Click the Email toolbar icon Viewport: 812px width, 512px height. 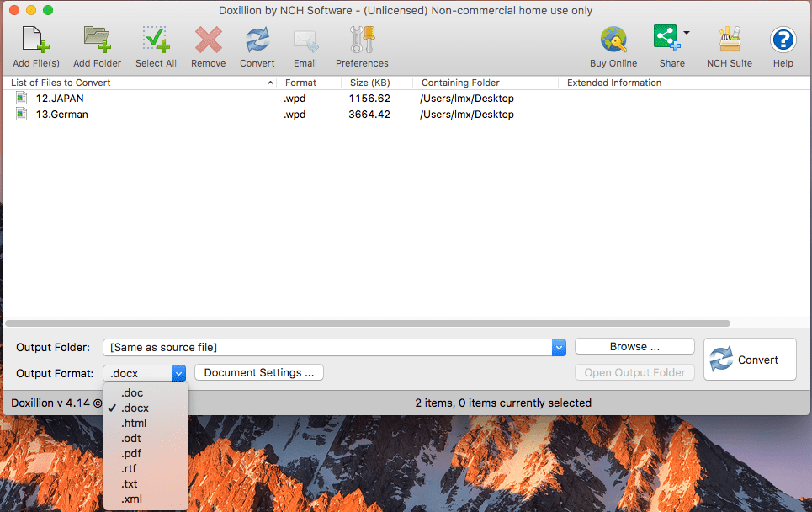pos(305,41)
